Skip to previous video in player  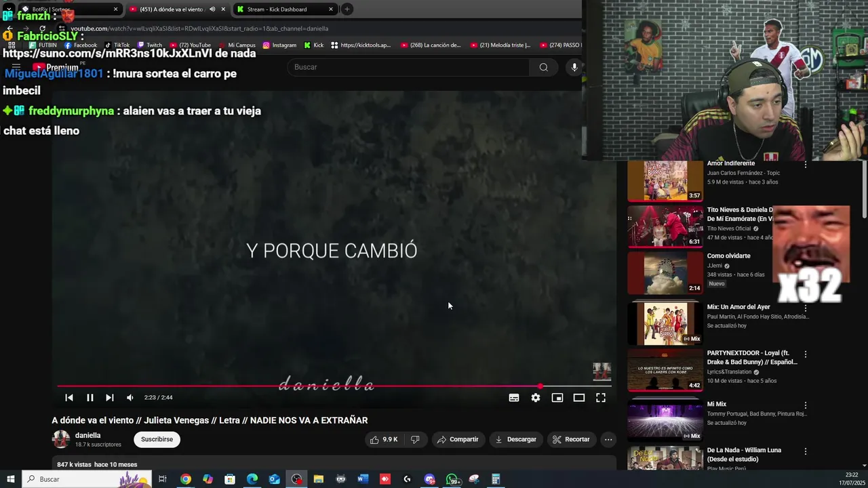click(x=69, y=398)
